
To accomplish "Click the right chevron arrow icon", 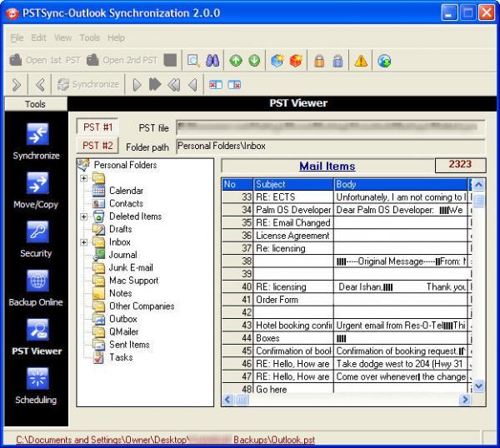I will coord(17,84).
